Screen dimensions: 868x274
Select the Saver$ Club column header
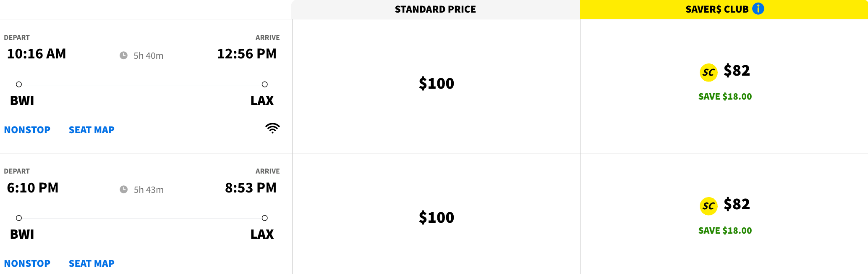pyautogui.click(x=717, y=9)
